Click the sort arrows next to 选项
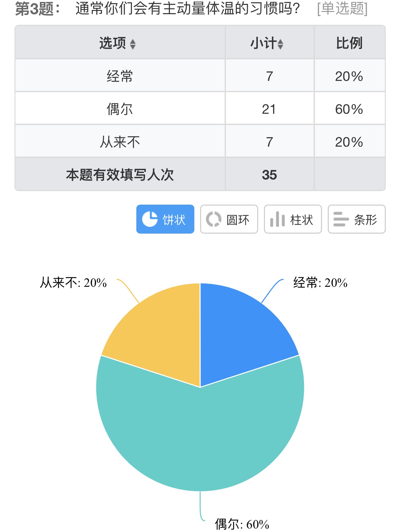The width and height of the screenshot is (399, 532). pos(133,44)
